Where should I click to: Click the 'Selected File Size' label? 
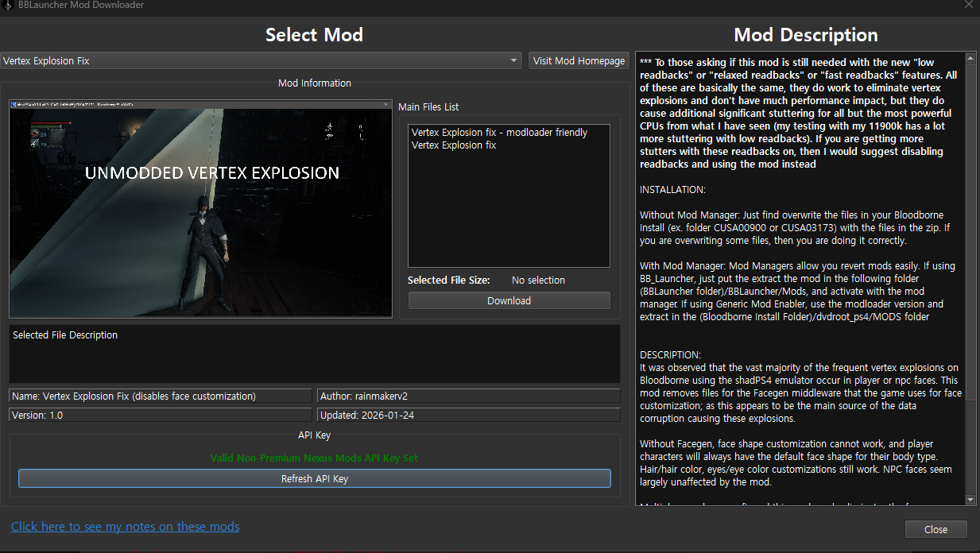(x=448, y=280)
